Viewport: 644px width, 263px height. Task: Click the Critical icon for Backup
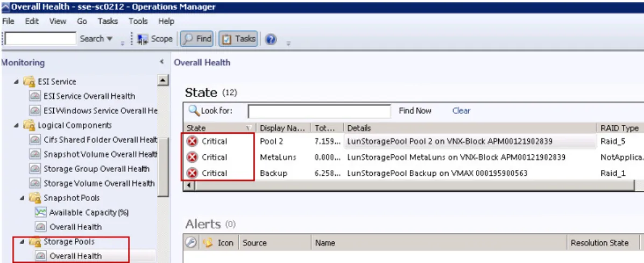[192, 174]
